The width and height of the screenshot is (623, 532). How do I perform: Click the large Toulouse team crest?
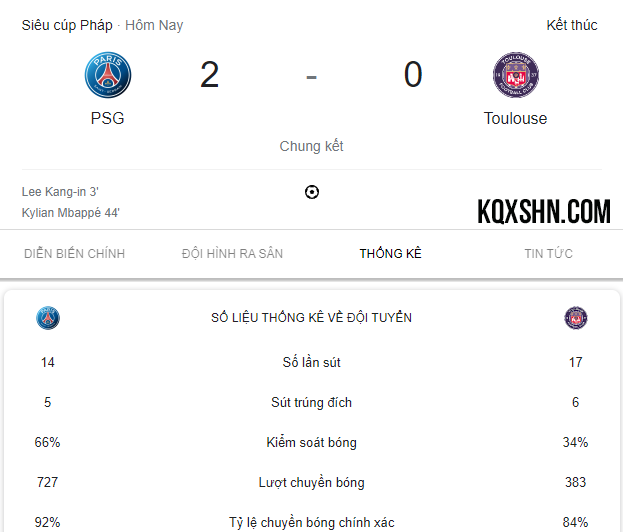coord(516,75)
